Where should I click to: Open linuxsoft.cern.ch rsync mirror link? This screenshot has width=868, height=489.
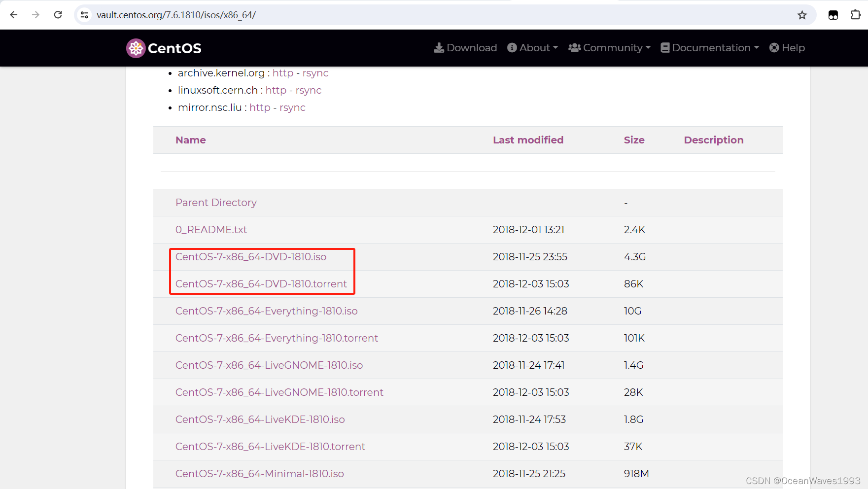tap(309, 90)
